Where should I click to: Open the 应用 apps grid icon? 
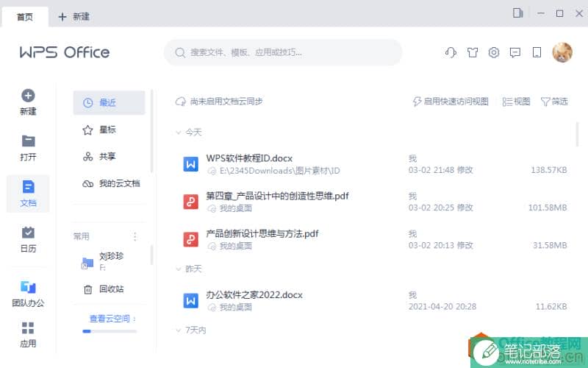click(x=28, y=328)
